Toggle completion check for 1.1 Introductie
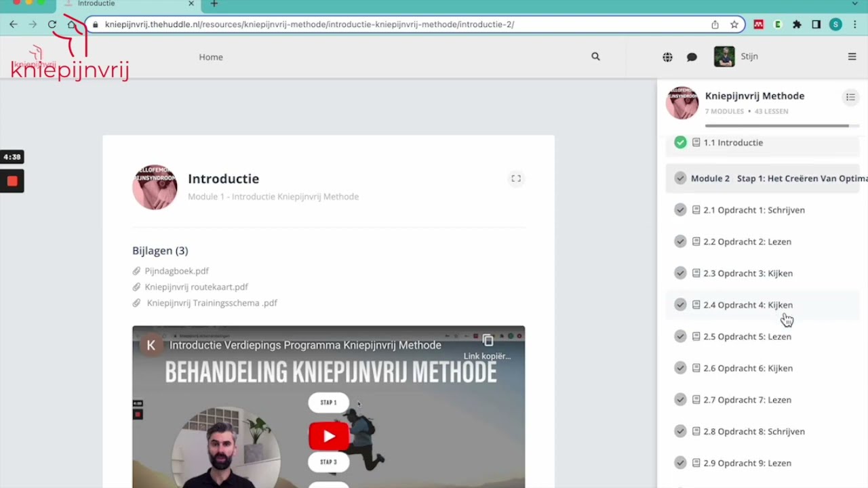 (680, 142)
